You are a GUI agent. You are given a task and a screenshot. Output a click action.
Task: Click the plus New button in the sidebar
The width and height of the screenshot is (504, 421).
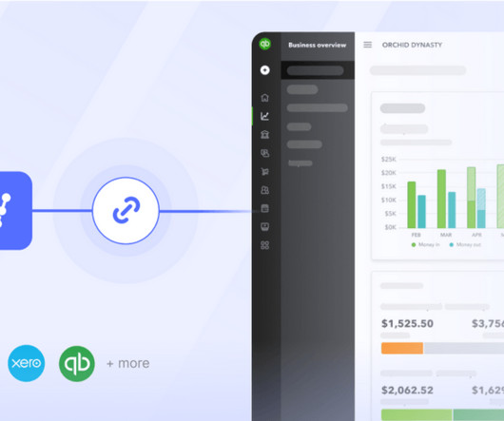pos(265,70)
